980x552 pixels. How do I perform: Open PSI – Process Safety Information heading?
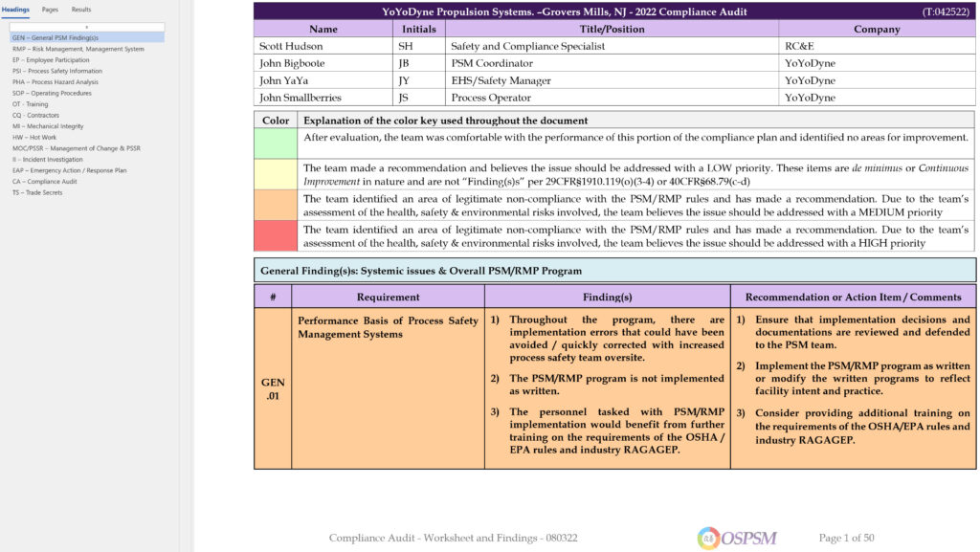tap(56, 71)
